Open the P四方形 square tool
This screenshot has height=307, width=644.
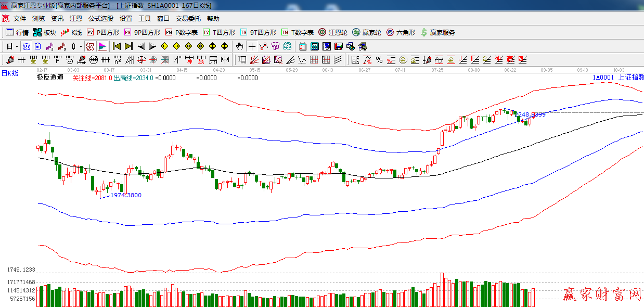(x=103, y=32)
